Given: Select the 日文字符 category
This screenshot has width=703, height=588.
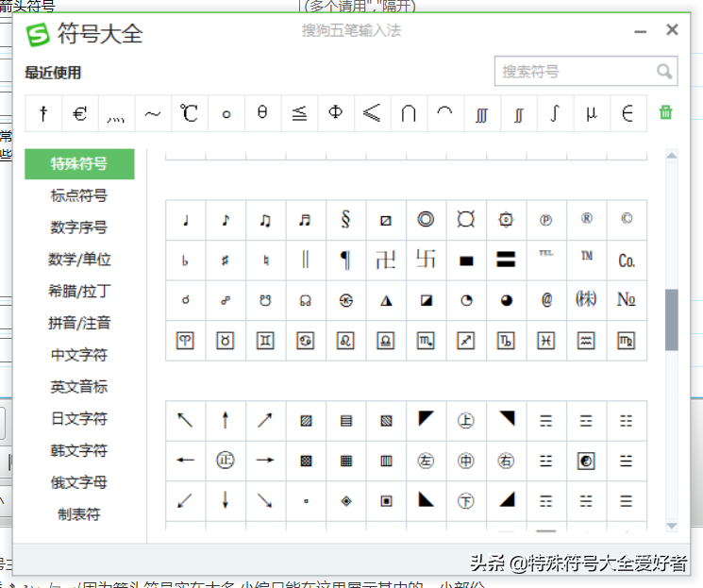Looking at the screenshot, I should tap(79, 418).
